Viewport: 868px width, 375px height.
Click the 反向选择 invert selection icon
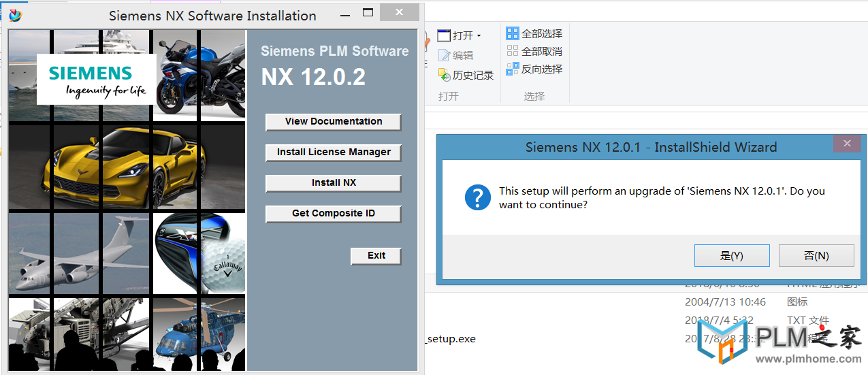pyautogui.click(x=513, y=69)
